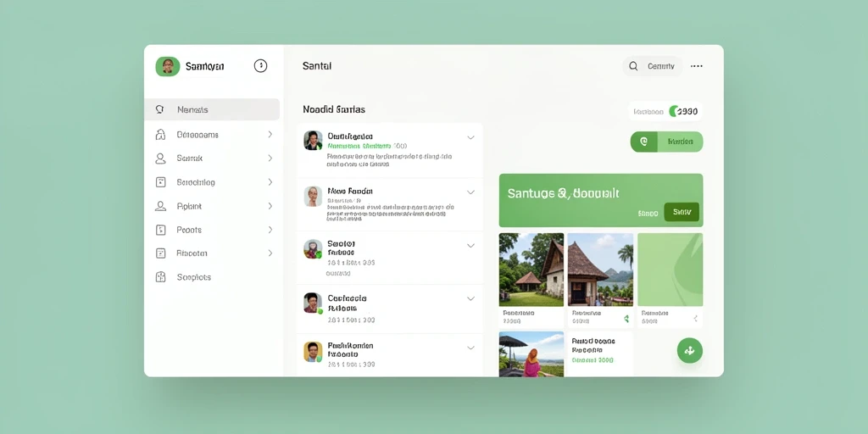This screenshot has width=868, height=434.
Task: Click the square icon beside Rinooen
Action: tap(160, 253)
